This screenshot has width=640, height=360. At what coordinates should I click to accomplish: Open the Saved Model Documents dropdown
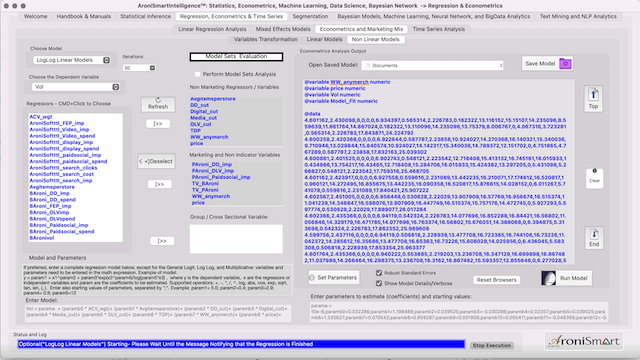coord(433,65)
